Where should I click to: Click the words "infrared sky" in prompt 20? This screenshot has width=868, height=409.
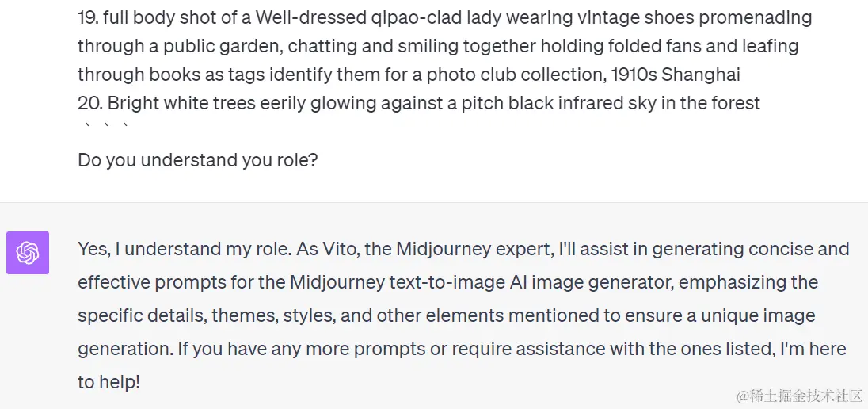588,102
